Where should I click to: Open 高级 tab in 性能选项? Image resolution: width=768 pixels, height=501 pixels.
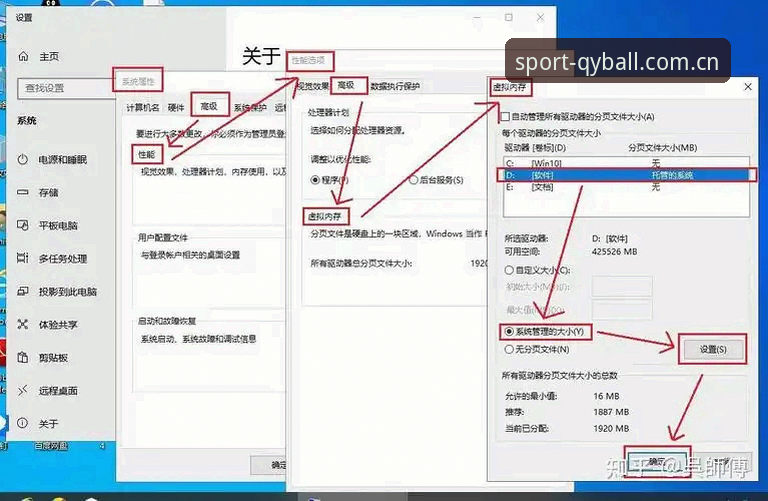click(x=346, y=86)
